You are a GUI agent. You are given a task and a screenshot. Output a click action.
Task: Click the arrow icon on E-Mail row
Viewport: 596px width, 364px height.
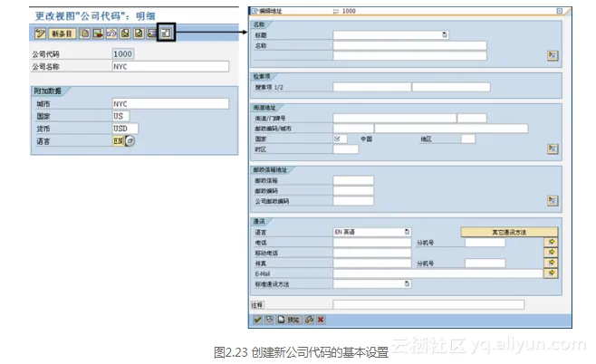click(x=551, y=273)
